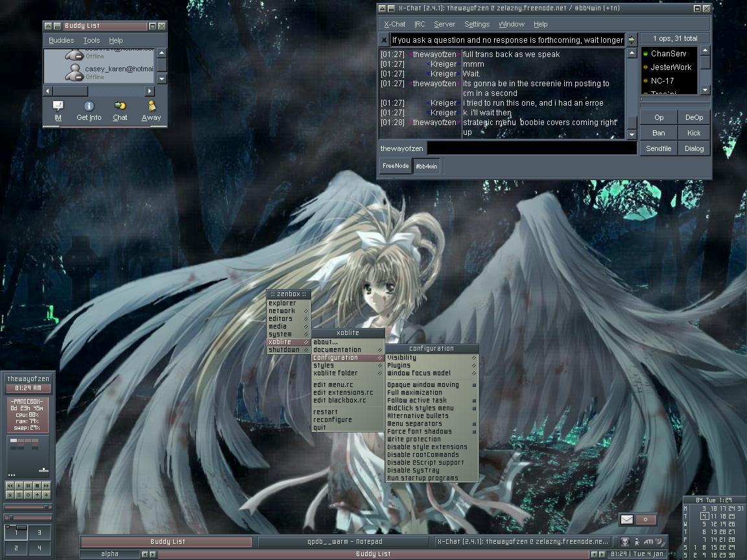Expand the xoblite folder submenu
This screenshot has width=747, height=560.
[348, 373]
